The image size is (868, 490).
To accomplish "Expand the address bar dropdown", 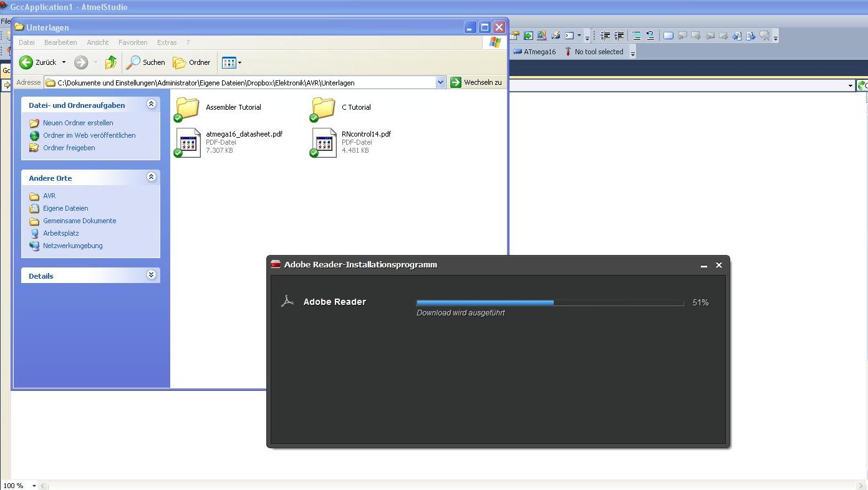I will point(441,82).
